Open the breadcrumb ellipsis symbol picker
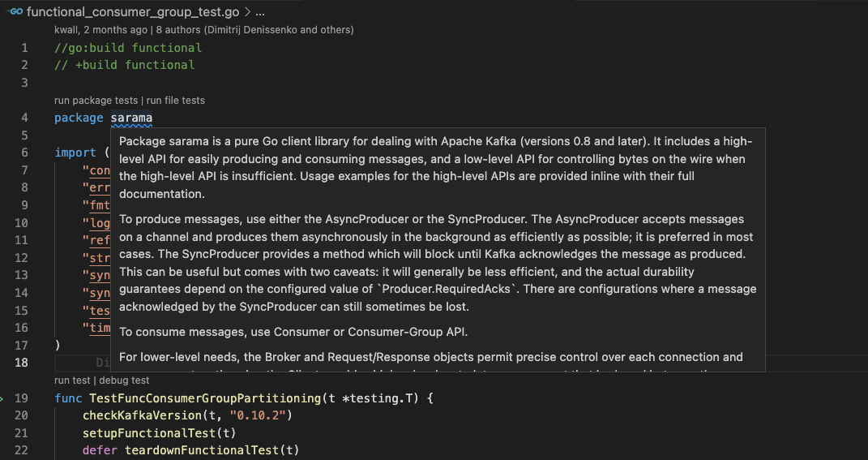868x460 pixels. [260, 11]
